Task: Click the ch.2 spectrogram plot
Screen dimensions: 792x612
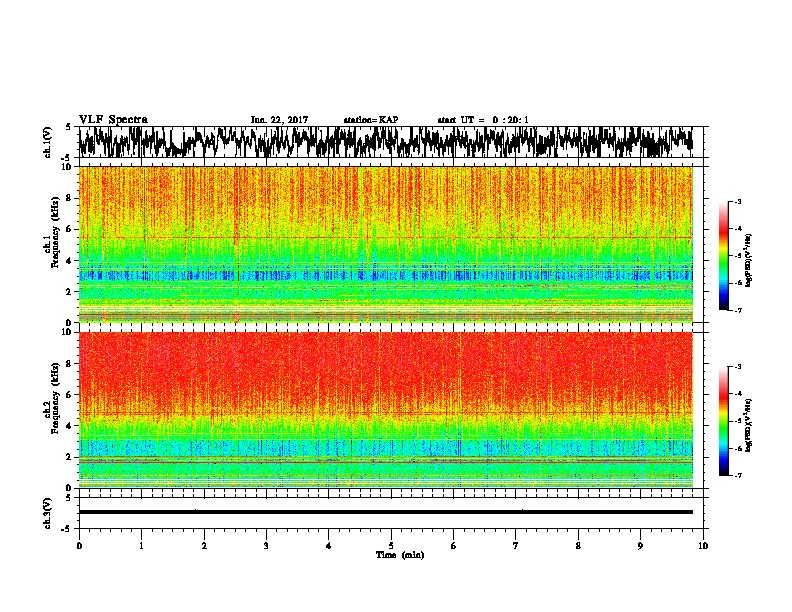Action: (x=386, y=410)
